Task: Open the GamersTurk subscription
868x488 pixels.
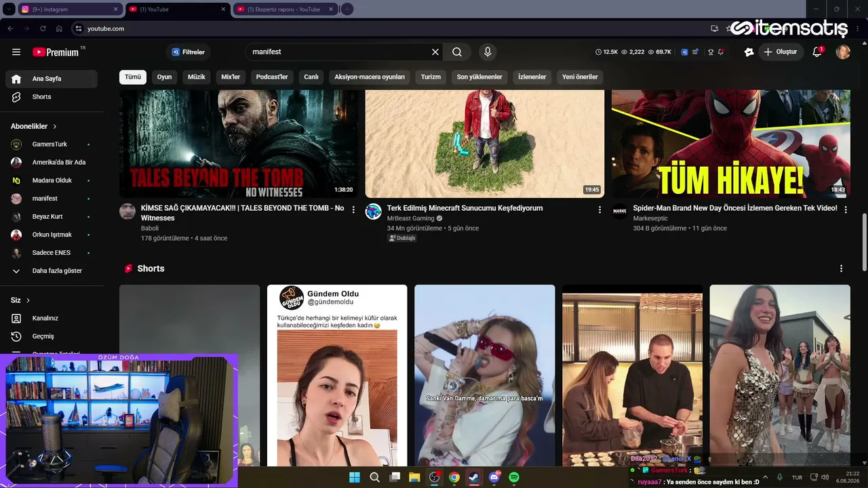Action: (52, 144)
